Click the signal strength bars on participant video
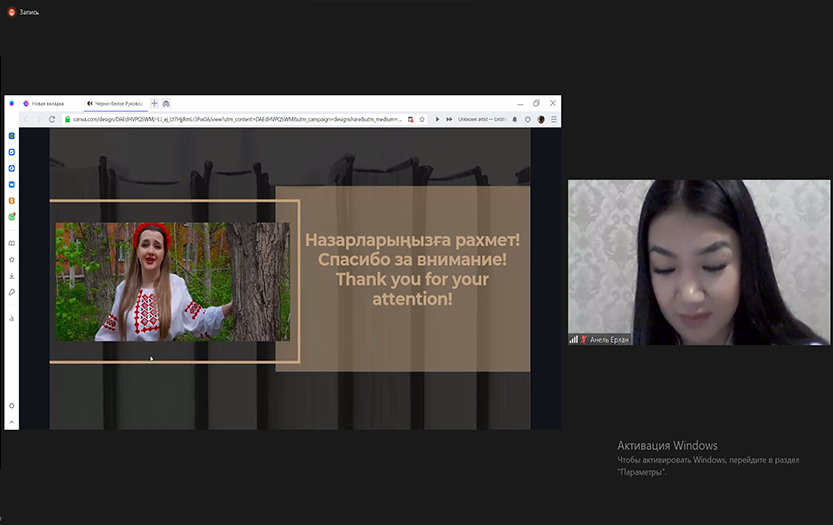Image resolution: width=833 pixels, height=525 pixels. pos(574,340)
